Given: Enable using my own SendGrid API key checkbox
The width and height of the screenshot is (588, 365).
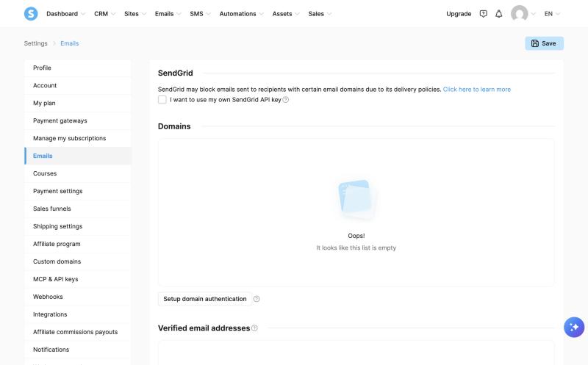Looking at the screenshot, I should click(x=162, y=100).
